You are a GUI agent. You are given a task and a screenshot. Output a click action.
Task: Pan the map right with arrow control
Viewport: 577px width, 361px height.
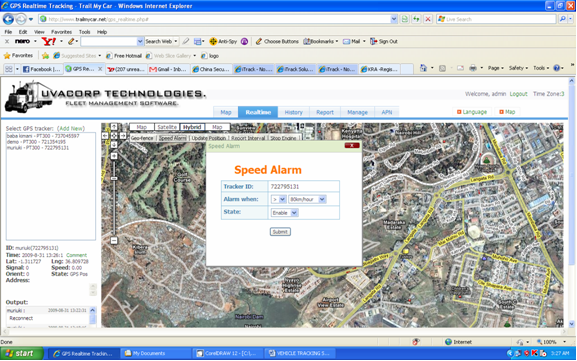[x=123, y=135]
